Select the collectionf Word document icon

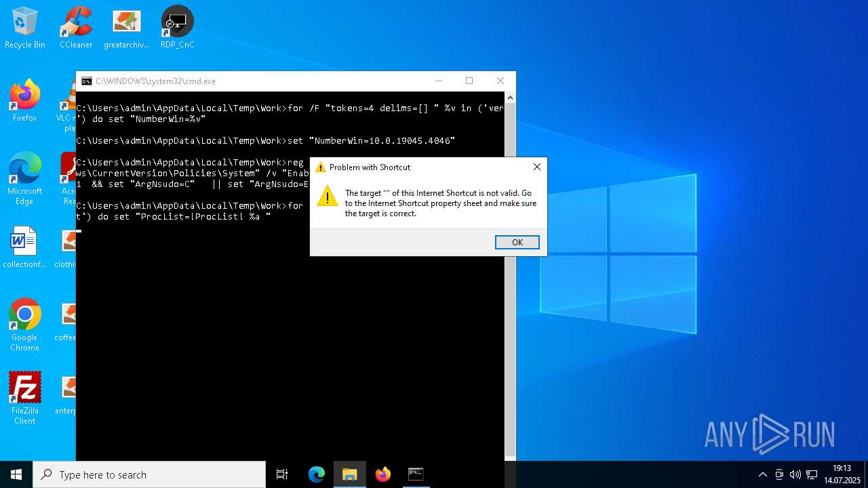point(25,248)
